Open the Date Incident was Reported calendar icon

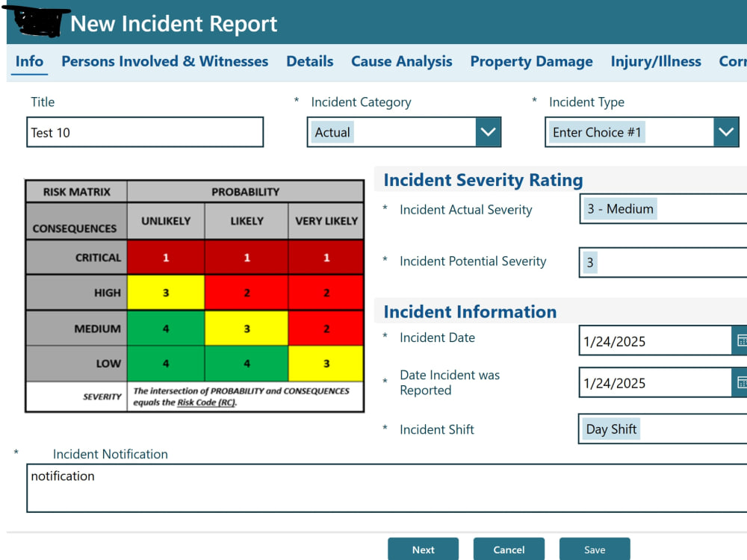tap(740, 382)
